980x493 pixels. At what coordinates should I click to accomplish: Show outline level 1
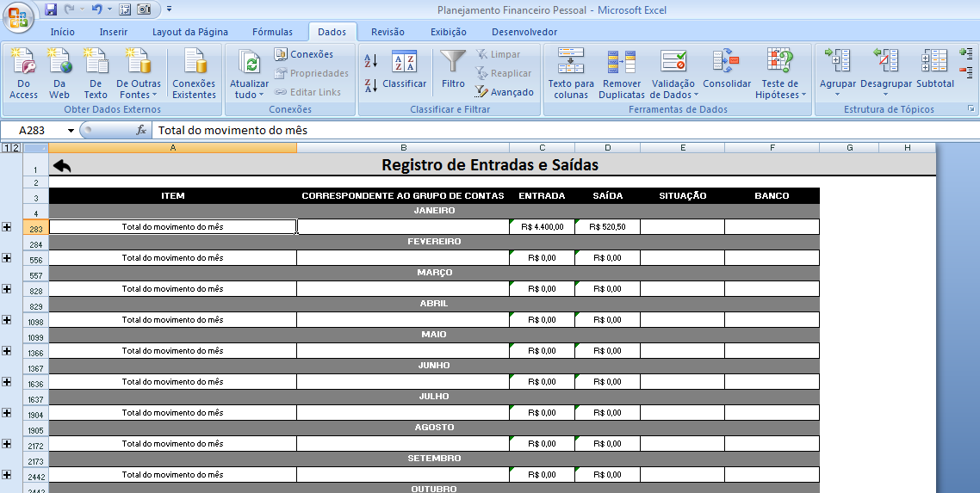click(6, 148)
